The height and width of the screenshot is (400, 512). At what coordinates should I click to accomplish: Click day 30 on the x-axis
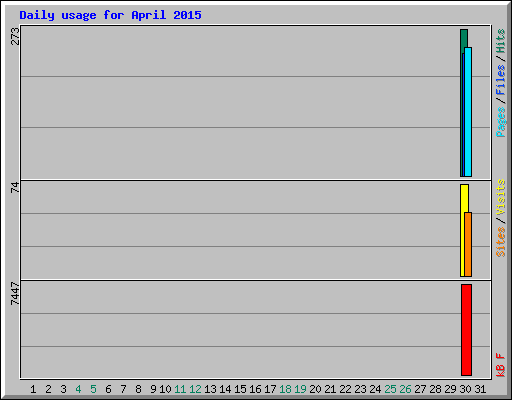coord(465,389)
